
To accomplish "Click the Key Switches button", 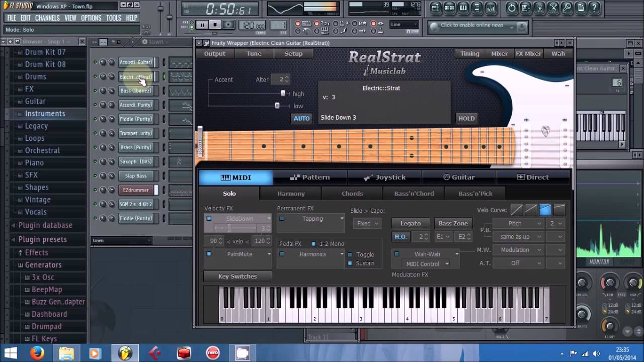I will [x=237, y=277].
